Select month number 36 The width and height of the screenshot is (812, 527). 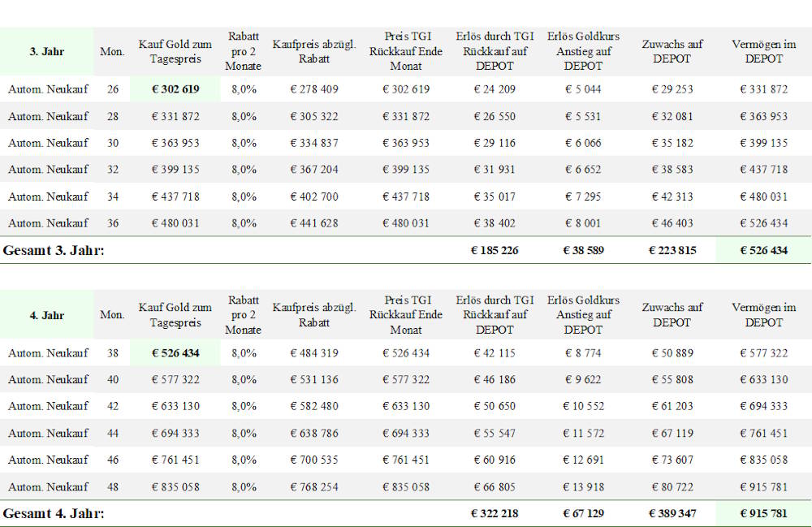pos(113,223)
